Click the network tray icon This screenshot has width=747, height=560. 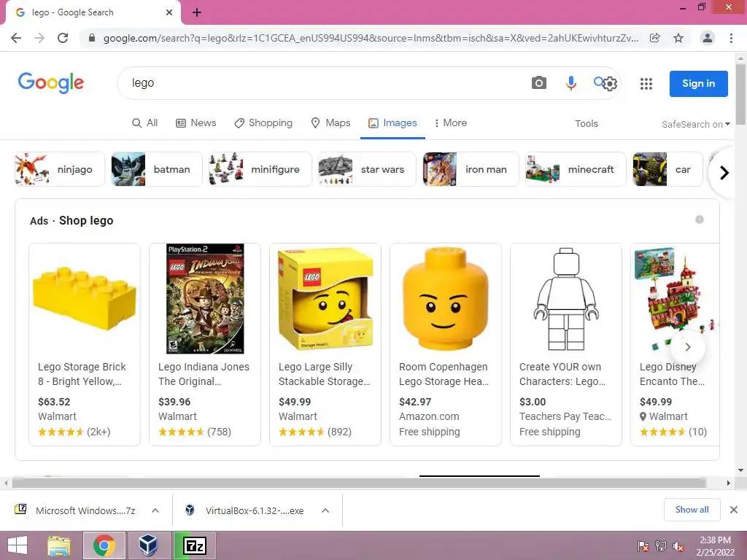[x=661, y=546]
